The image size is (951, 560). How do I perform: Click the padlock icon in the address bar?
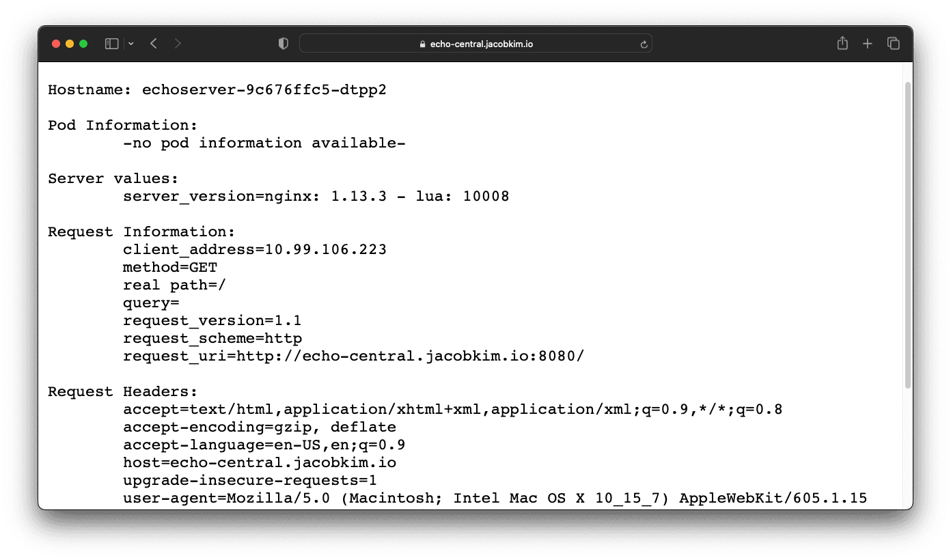[x=422, y=43]
